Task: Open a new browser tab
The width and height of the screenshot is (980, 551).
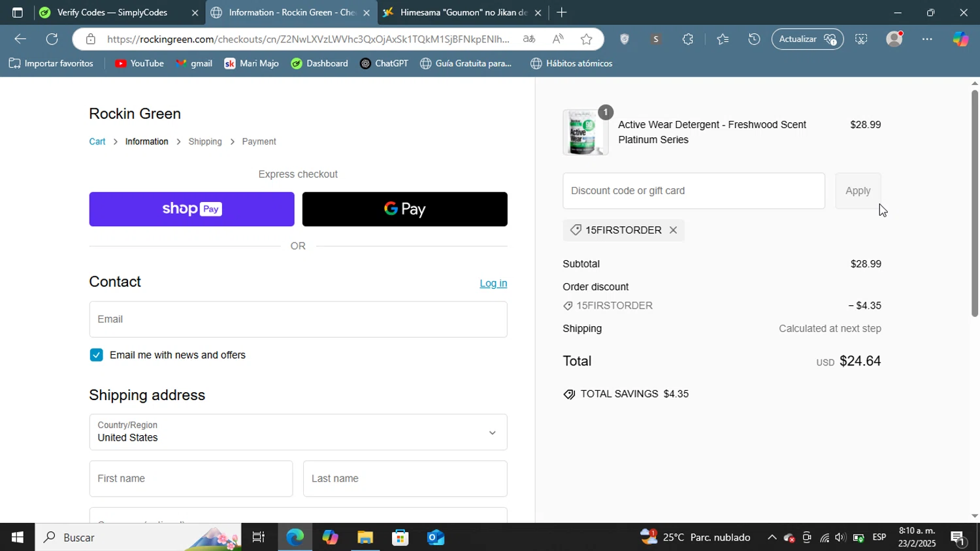Action: [x=561, y=12]
